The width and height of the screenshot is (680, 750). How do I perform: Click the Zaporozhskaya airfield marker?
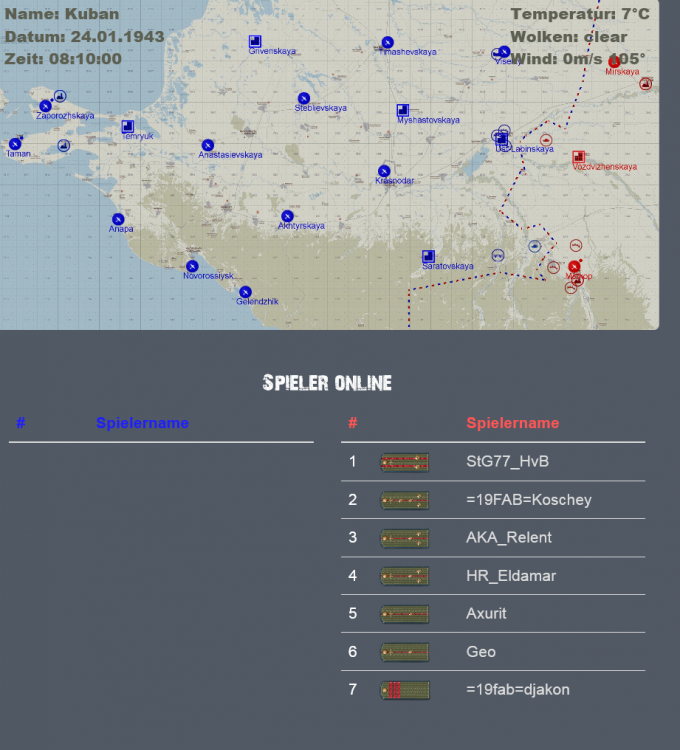coord(45,106)
